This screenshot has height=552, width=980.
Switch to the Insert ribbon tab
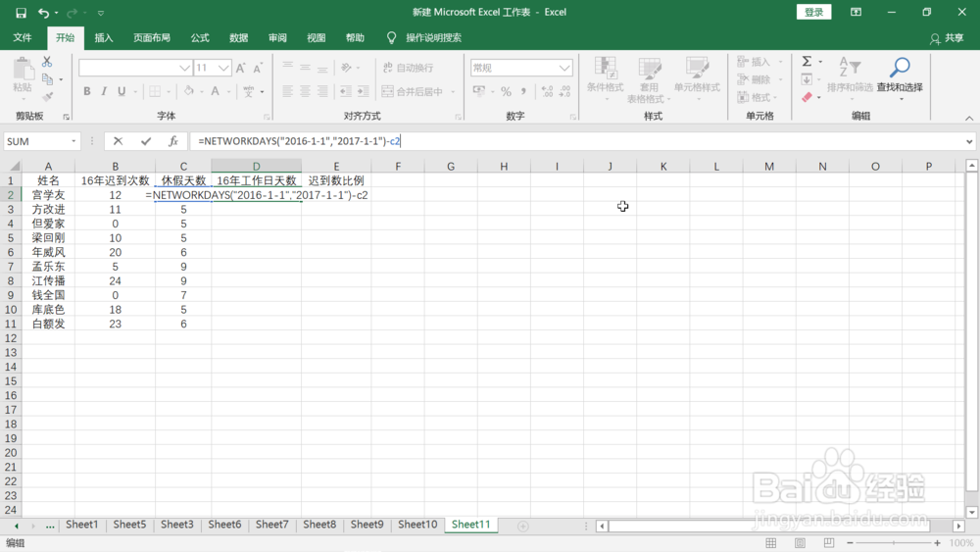104,37
